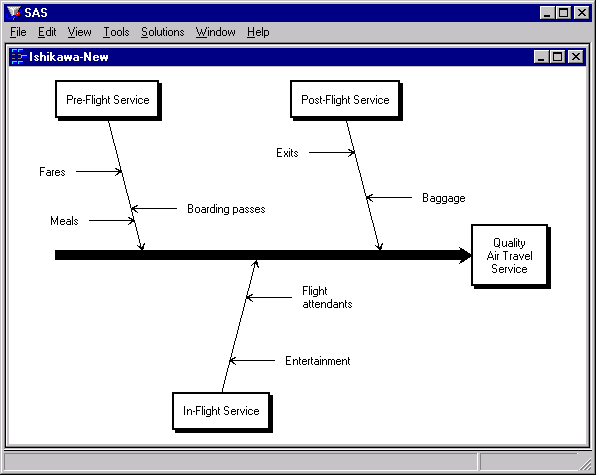
Task: Close the Ishikawa-New window
Action: [x=575, y=57]
